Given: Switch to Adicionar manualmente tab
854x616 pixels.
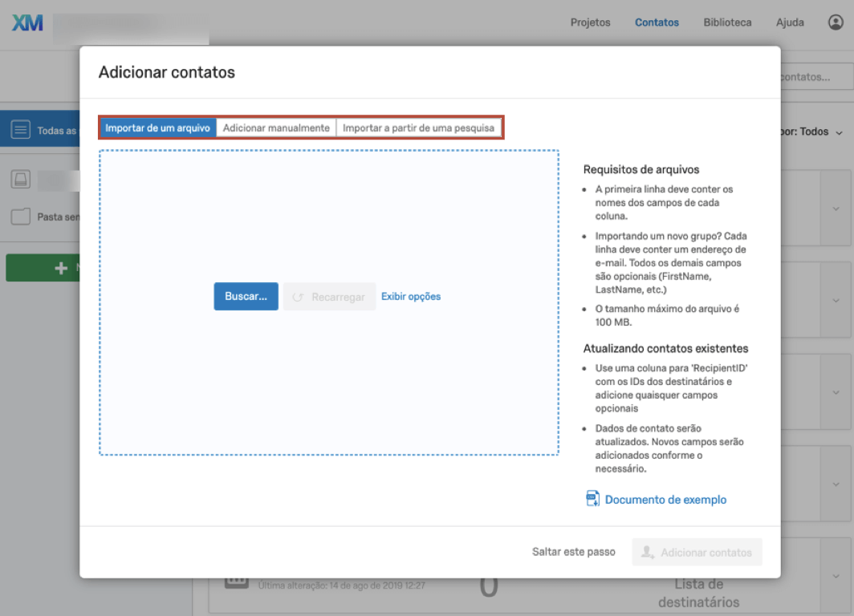Looking at the screenshot, I should 276,128.
